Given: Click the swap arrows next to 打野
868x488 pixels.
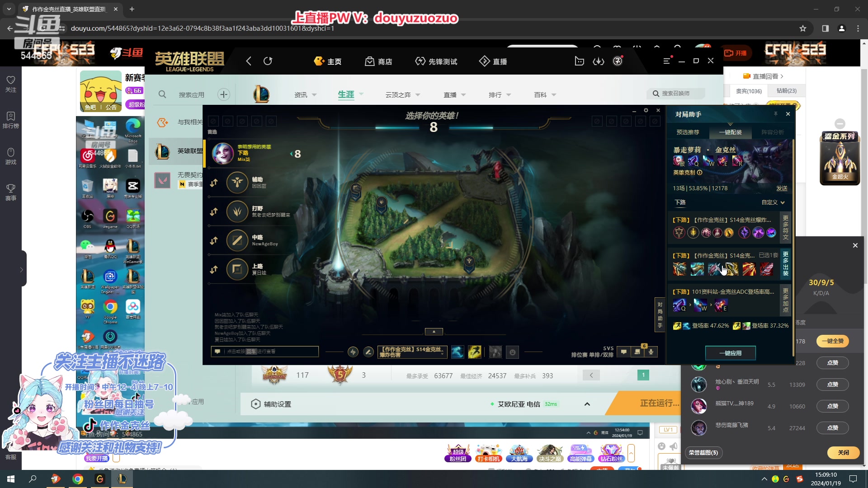Looking at the screenshot, I should [x=214, y=211].
